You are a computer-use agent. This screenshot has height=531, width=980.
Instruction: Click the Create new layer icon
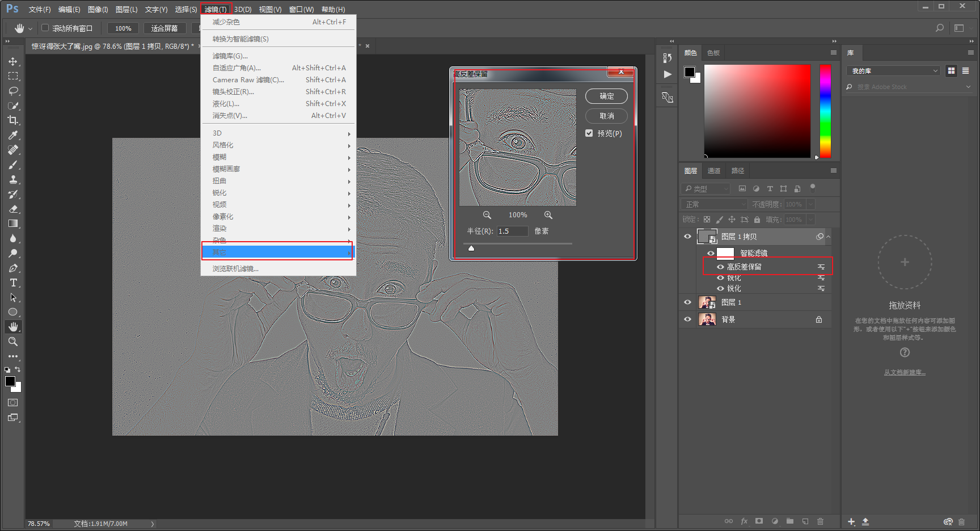[805, 521]
